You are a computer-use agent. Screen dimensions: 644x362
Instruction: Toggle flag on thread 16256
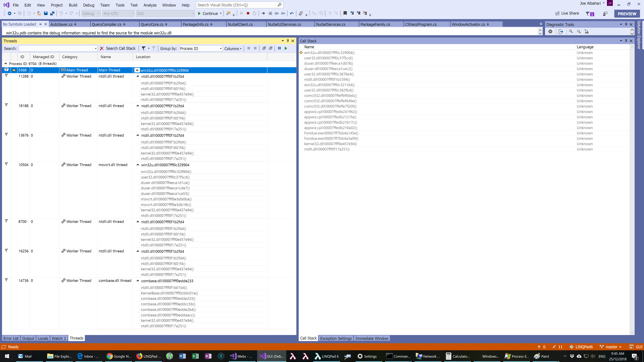tap(7, 250)
